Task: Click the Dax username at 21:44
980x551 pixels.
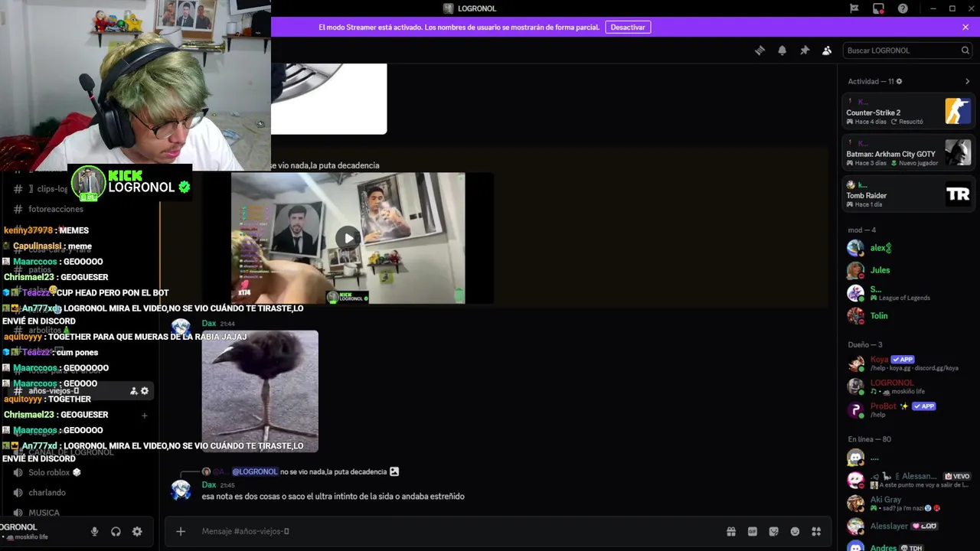Action: (x=209, y=324)
